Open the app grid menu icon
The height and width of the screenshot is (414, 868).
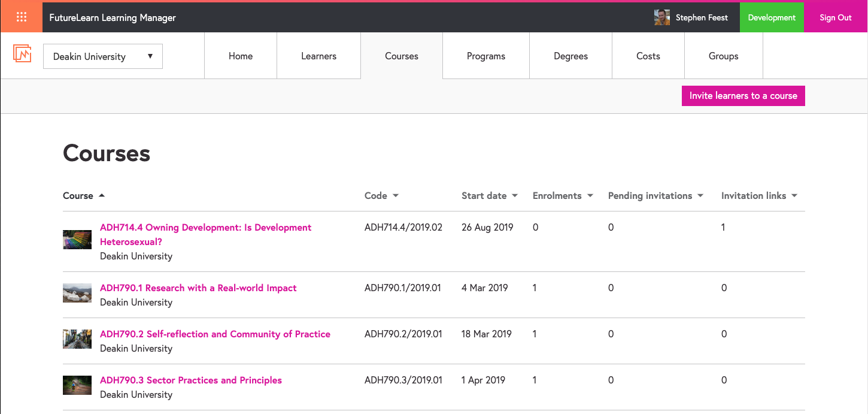[x=22, y=17]
